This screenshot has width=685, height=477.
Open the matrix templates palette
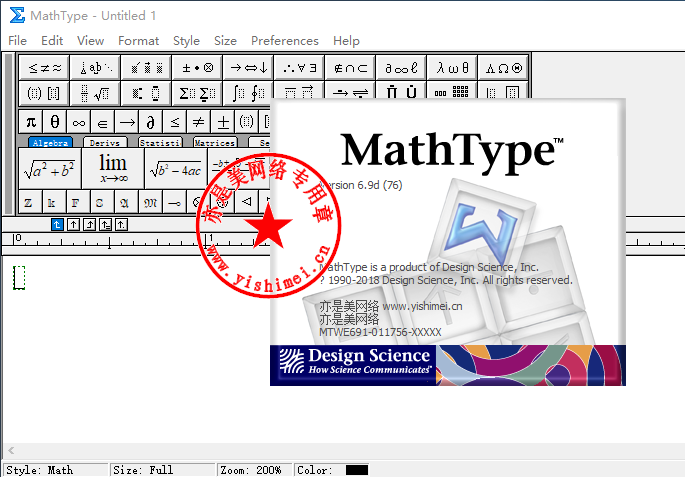[452, 90]
